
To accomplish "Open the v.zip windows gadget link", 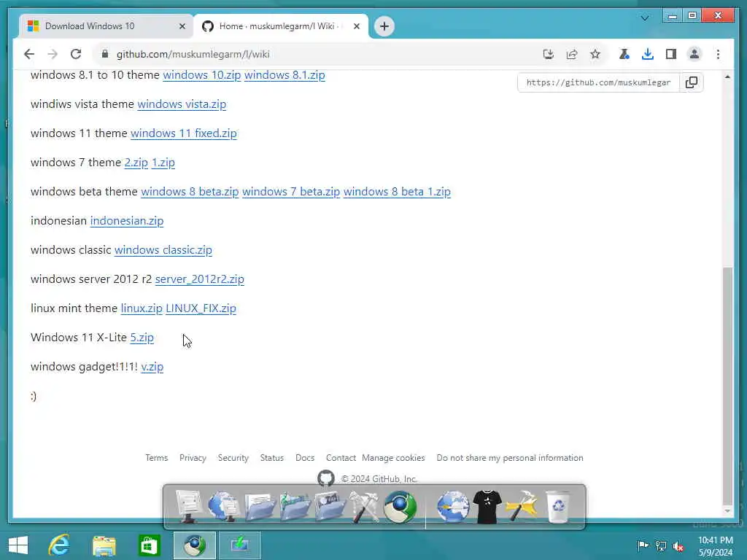I will click(x=152, y=367).
